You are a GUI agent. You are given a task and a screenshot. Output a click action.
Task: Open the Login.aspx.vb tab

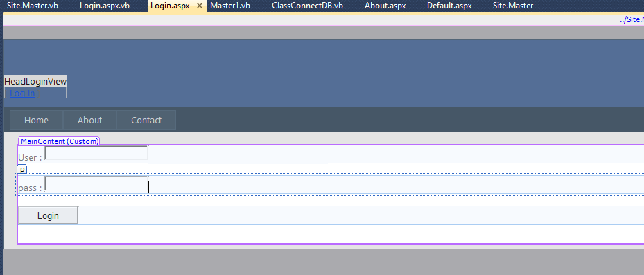[x=105, y=6]
